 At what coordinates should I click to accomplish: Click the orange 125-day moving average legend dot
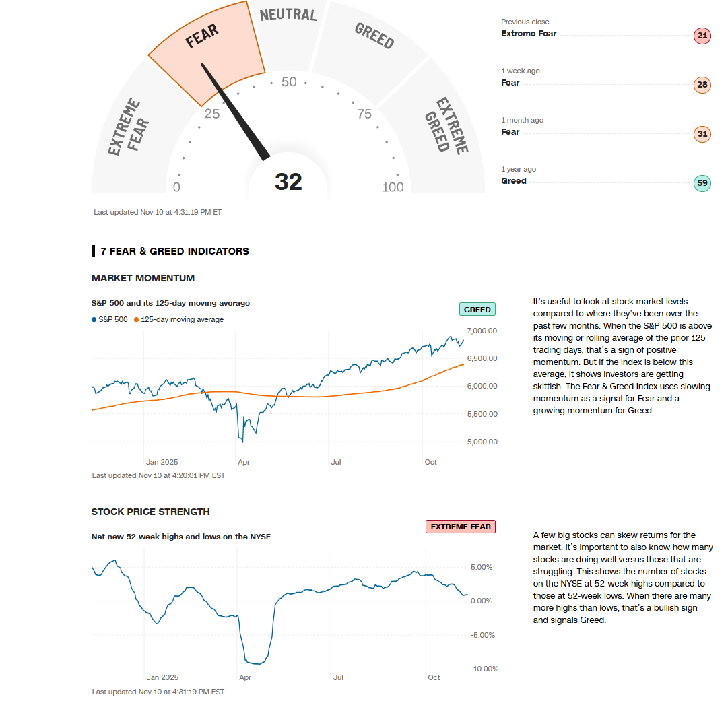(137, 320)
